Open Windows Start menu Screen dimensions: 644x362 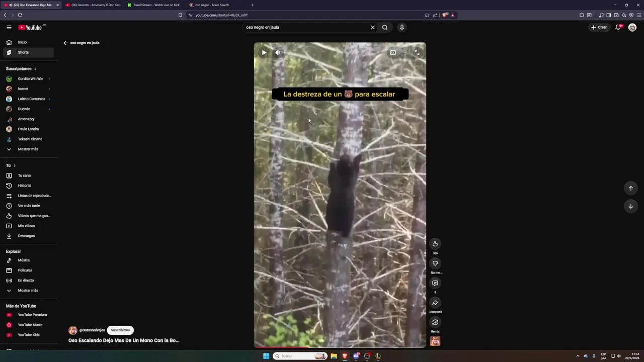point(266,356)
